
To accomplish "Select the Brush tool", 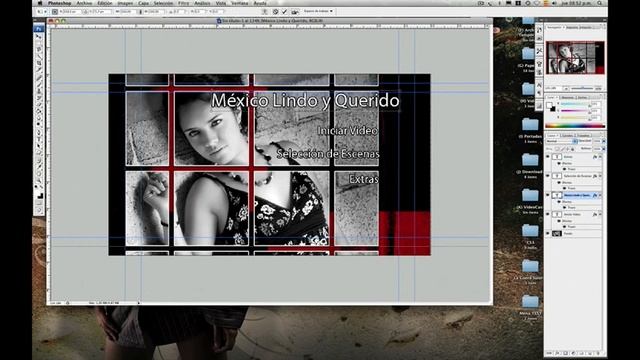I will pos(39,84).
